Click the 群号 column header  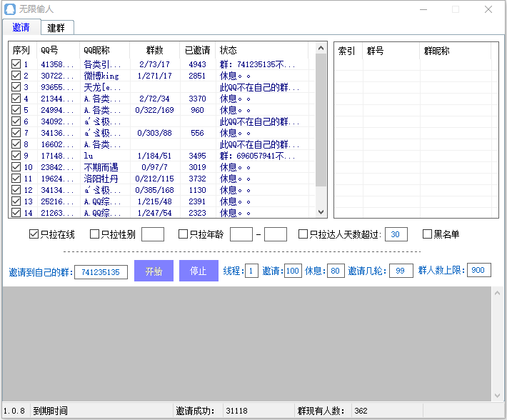391,51
